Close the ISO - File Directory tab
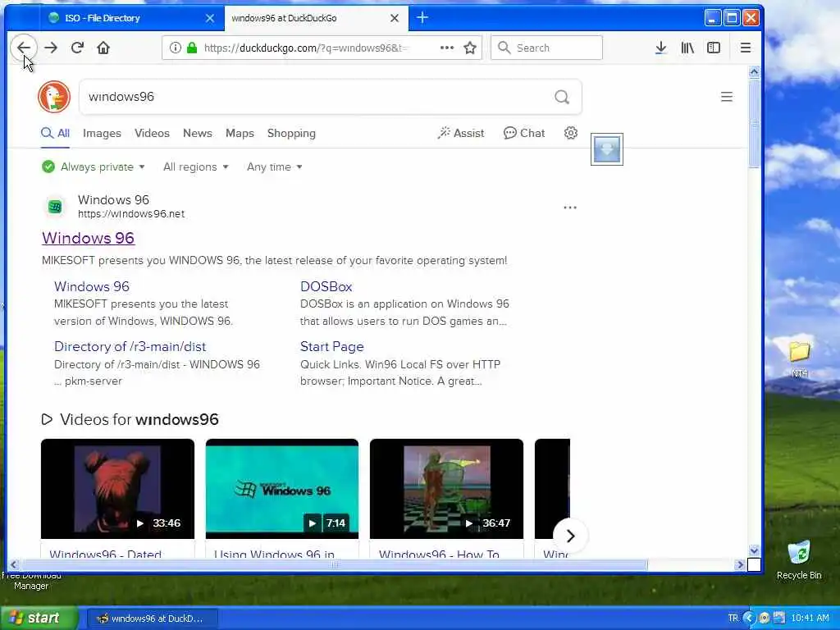The image size is (840, 630). [x=210, y=18]
